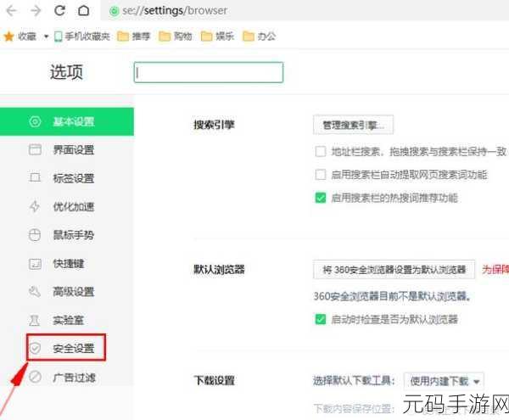Uncheck 启动时检查是否为默认浏览器 checkbox

321,319
